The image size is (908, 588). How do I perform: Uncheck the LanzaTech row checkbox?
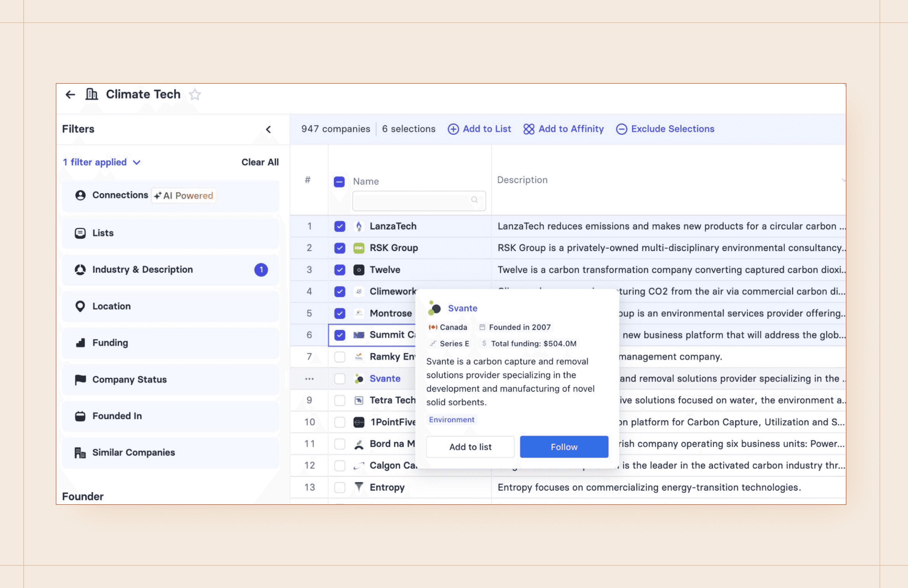coord(339,227)
